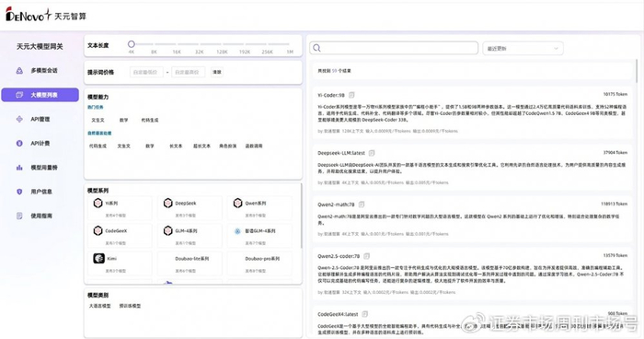Toggle 长文本 capability tag
The height and width of the screenshot is (339, 644).
[176, 146]
